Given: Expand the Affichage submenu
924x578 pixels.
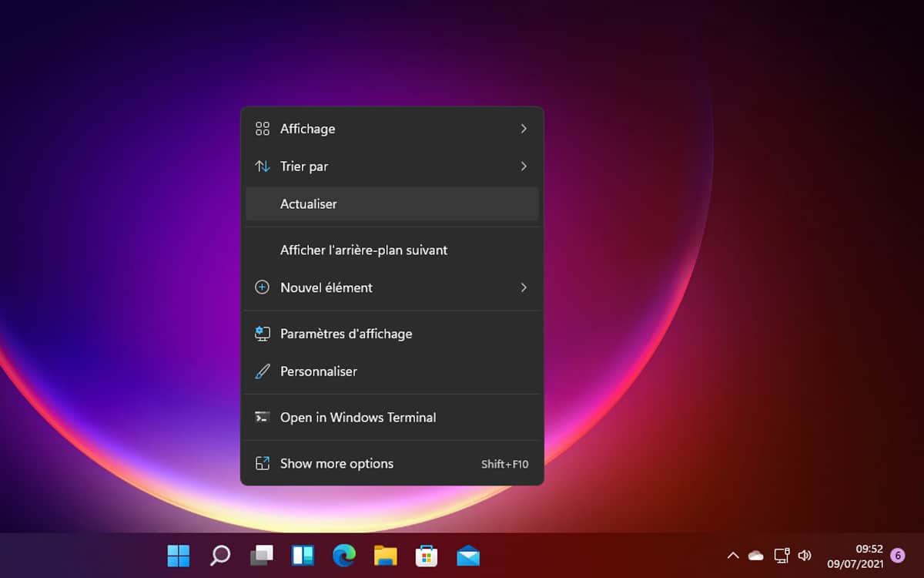Looking at the screenshot, I should (308, 129).
